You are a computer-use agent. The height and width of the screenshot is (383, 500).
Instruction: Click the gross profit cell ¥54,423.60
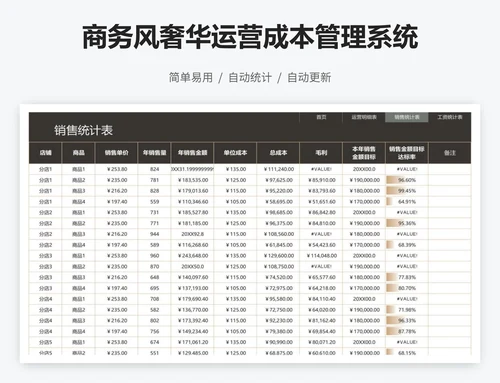[321, 245]
